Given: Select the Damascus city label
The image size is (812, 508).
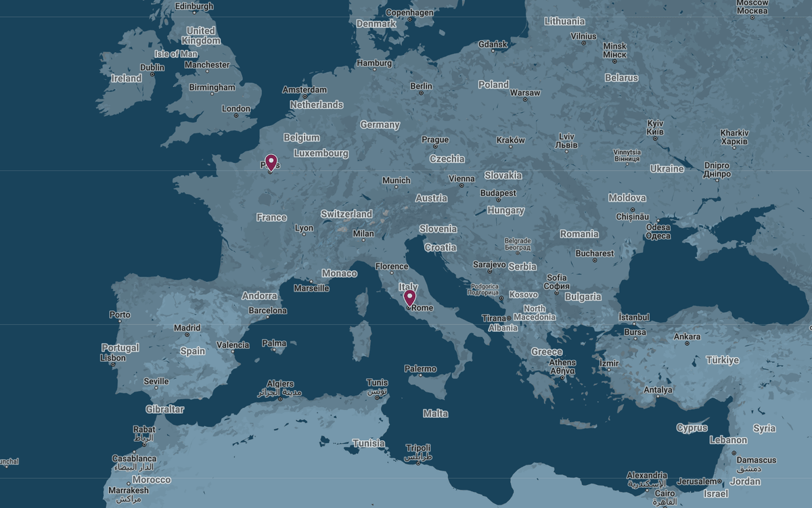Looking at the screenshot, I should (x=757, y=464).
